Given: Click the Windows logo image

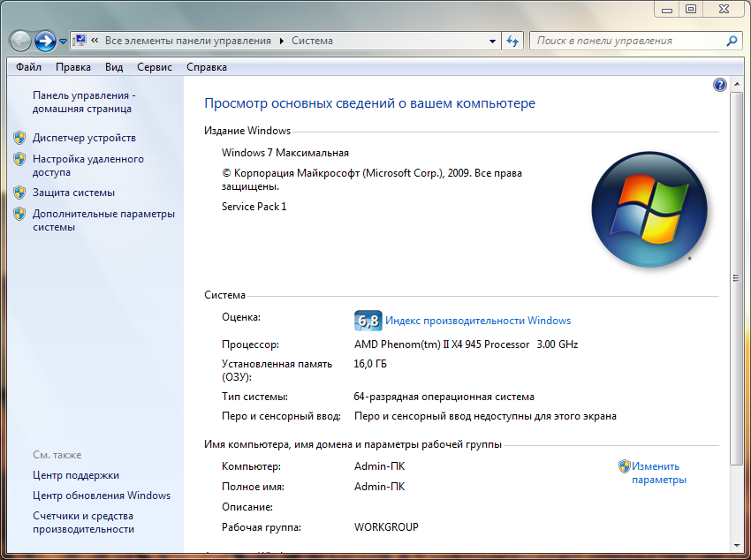Looking at the screenshot, I should pyautogui.click(x=649, y=209).
